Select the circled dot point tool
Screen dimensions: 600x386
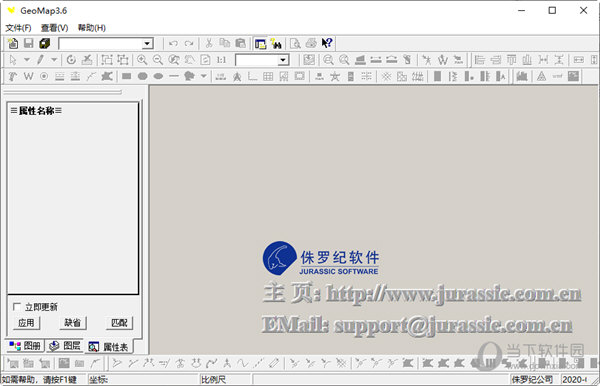tap(44, 77)
